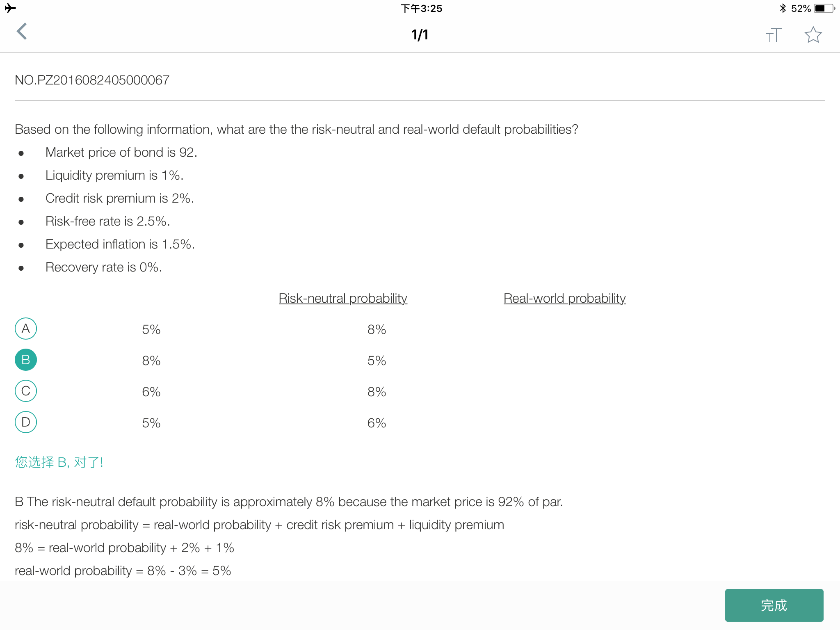Tap the Bluetooth status icon
The width and height of the screenshot is (840, 630).
pyautogui.click(x=783, y=8)
